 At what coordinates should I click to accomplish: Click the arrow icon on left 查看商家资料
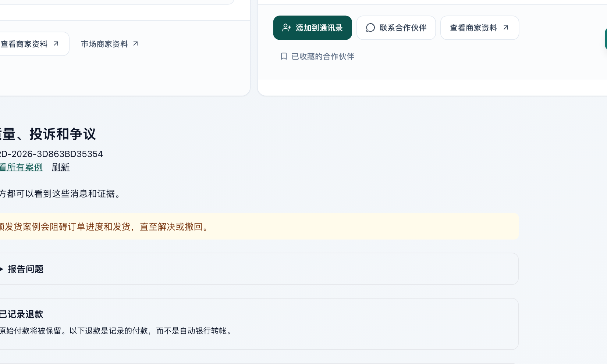tap(56, 44)
